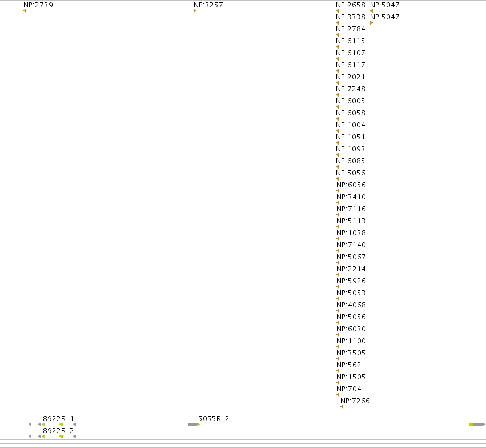Open the NP:1004 feature
The height and width of the screenshot is (448, 486).
click(x=351, y=125)
